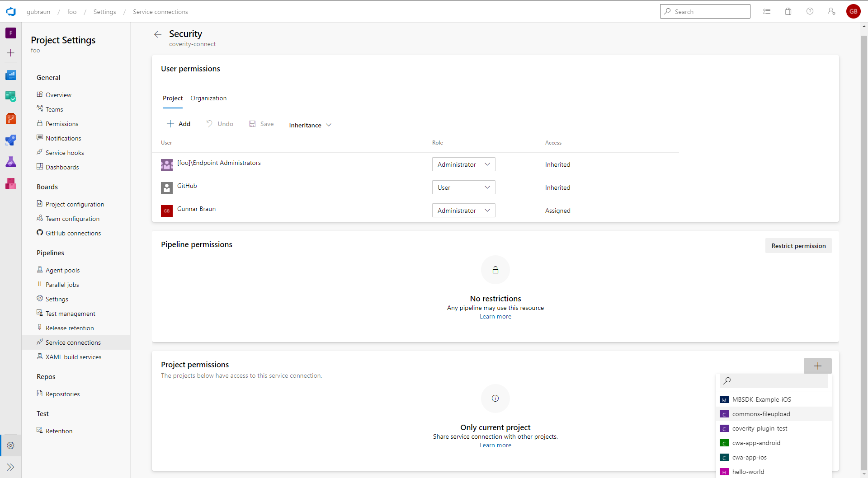Open the Marketplace shopping bag icon
The width and height of the screenshot is (868, 478).
pos(788,11)
